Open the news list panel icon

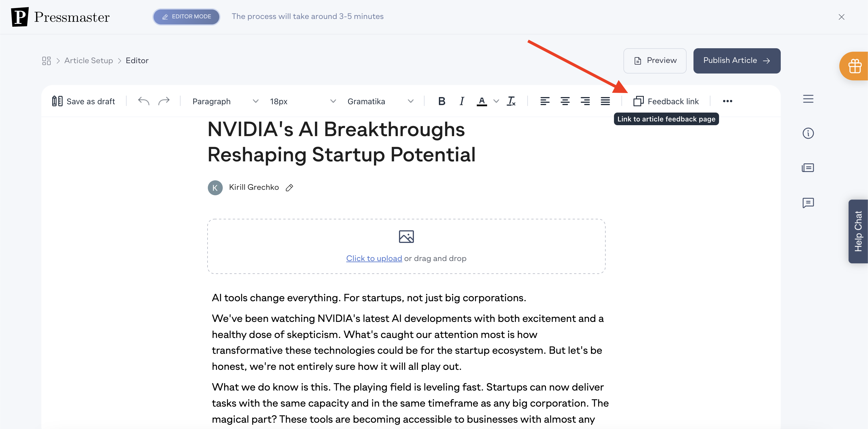pyautogui.click(x=808, y=168)
